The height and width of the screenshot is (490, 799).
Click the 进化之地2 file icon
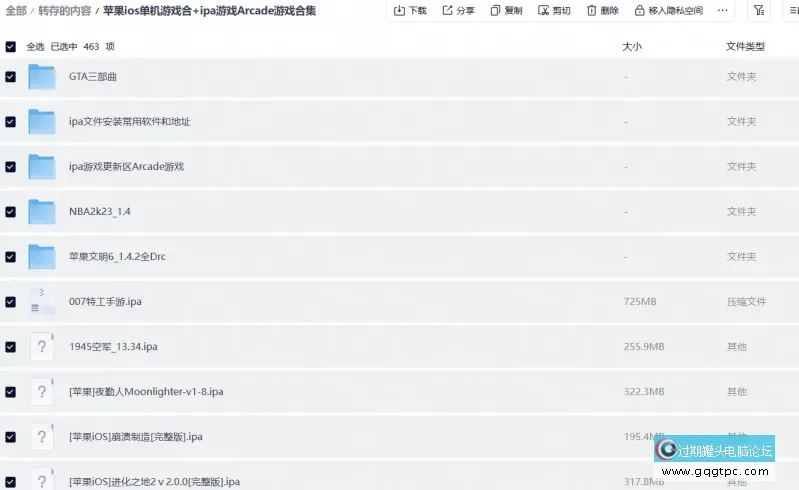pos(42,480)
